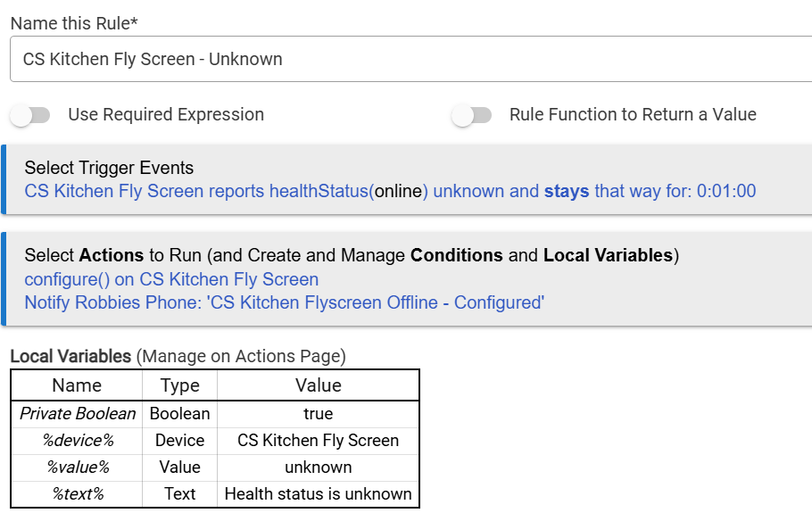Select the Private Boolean variable name

[x=77, y=414]
